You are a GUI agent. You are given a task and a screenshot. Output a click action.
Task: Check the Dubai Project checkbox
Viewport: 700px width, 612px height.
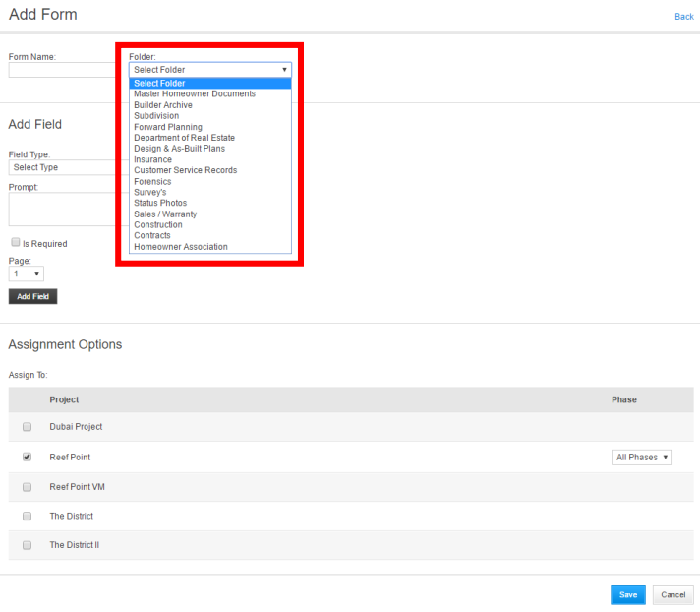[x=28, y=427]
